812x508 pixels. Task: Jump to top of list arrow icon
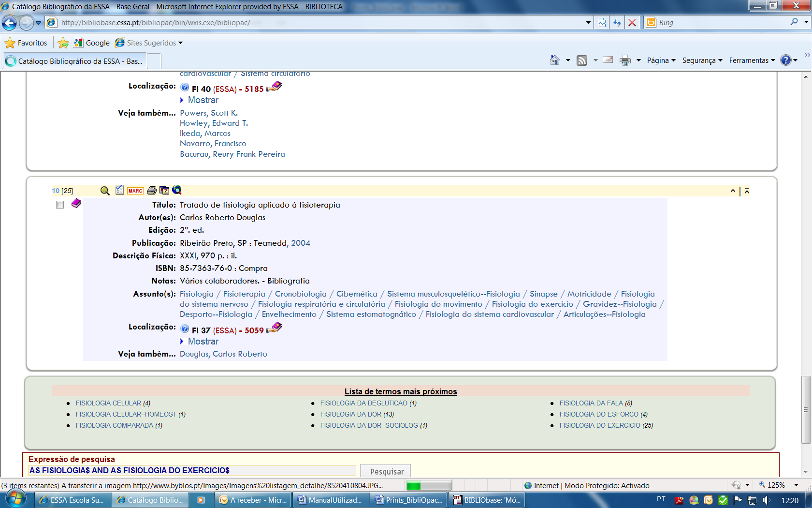pyautogui.click(x=747, y=191)
